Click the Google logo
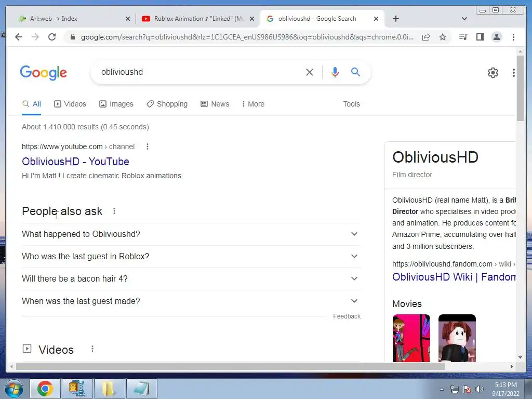Viewport: 532px width, 399px height. 44,73
